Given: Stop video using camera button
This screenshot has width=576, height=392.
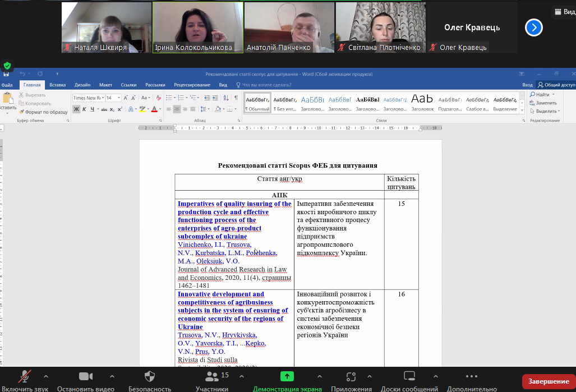Looking at the screenshot, I should (85, 376).
